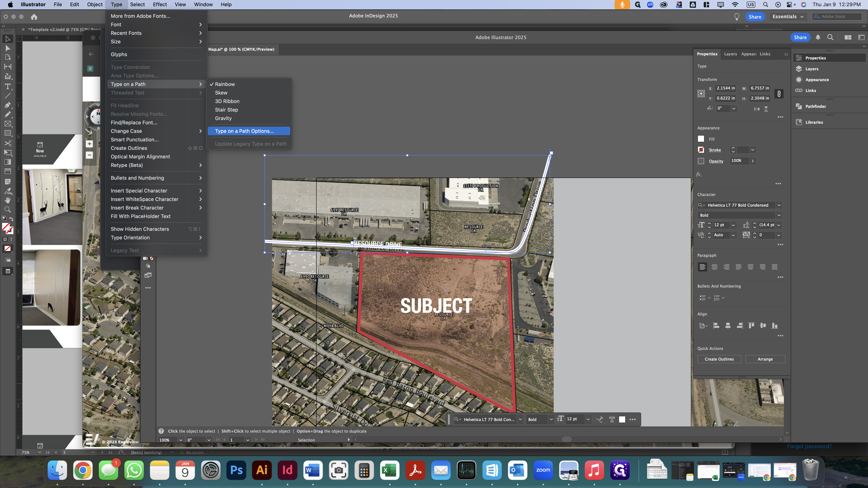Set paragraph to Align Center
This screenshot has width=868, height=488.
point(714,267)
